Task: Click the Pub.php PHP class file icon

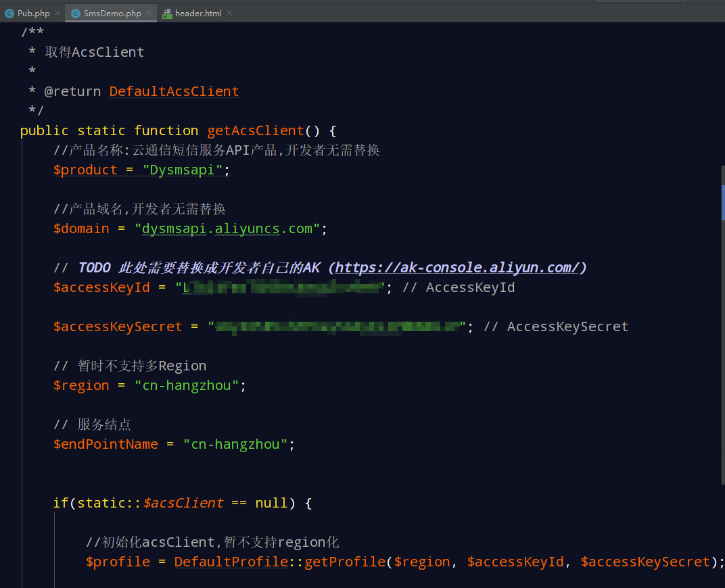Action: click(x=9, y=14)
